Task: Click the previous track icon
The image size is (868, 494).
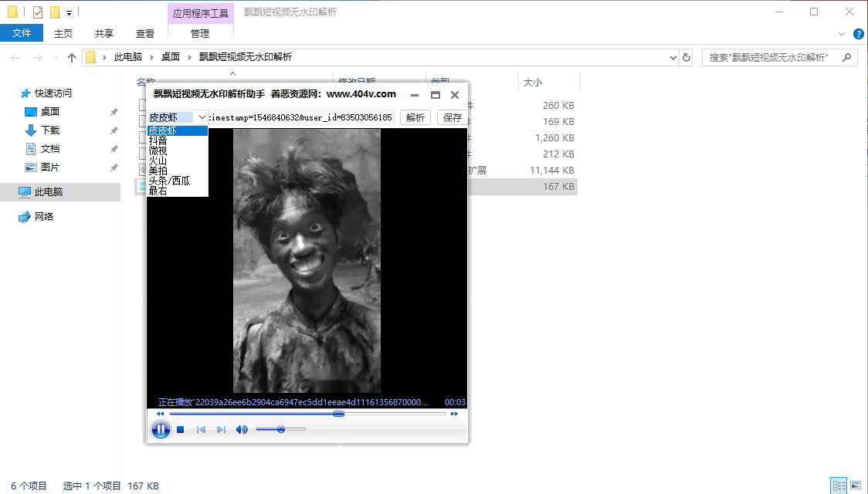Action: pos(201,429)
